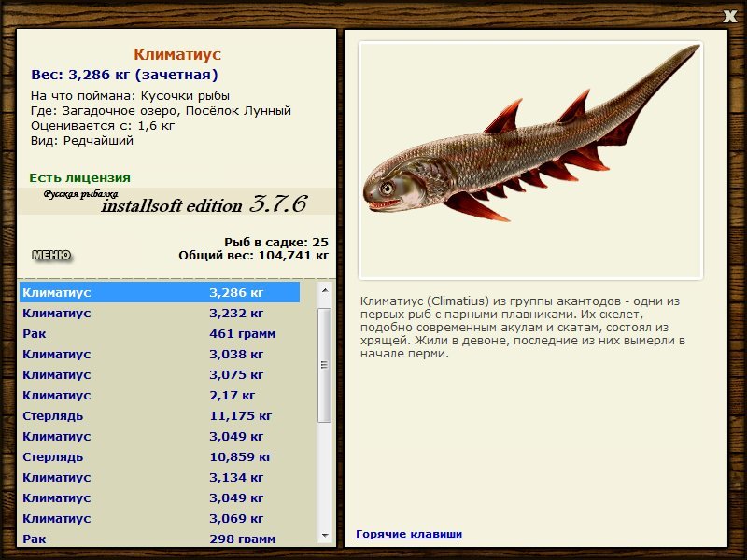The height and width of the screenshot is (560, 747).
Task: Click the Вес: 3,286 кг (зачетная) line
Action: tap(124, 75)
